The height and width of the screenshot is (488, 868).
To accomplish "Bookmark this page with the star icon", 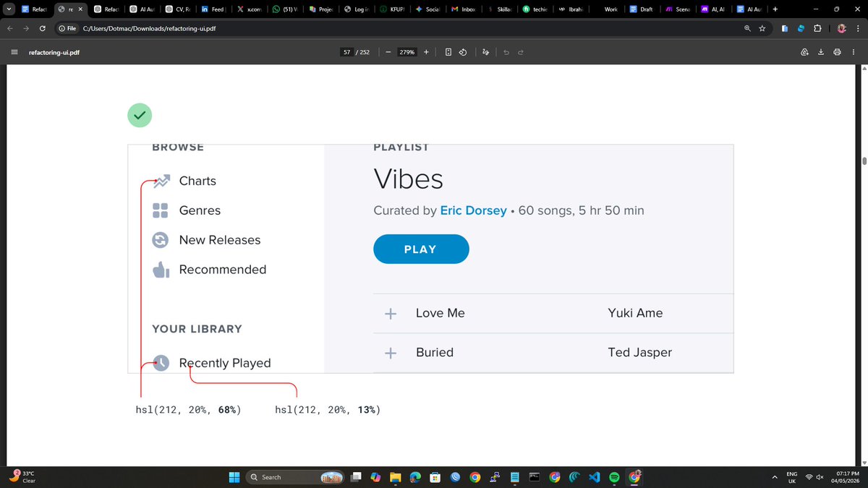I will 762,28.
